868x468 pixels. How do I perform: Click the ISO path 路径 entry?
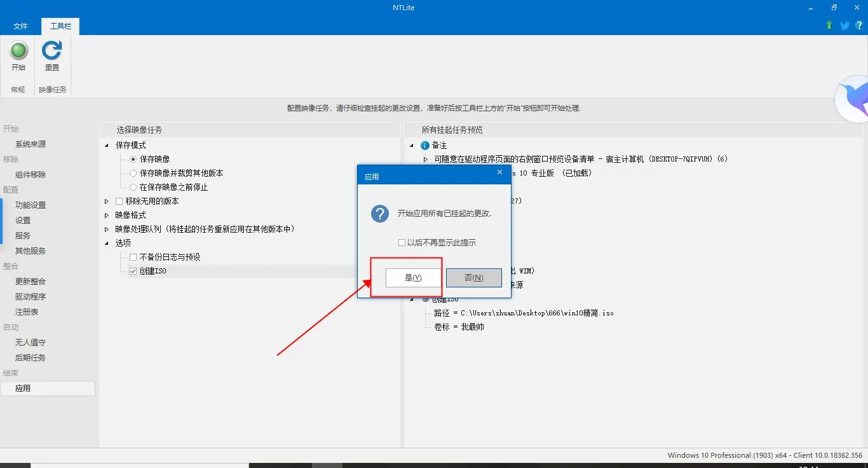click(x=524, y=313)
